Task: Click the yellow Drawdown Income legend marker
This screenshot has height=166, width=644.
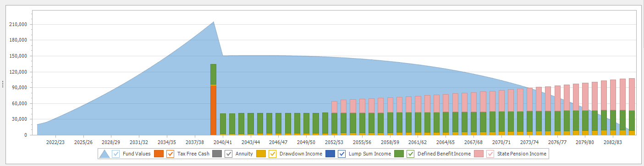Action: coord(261,154)
